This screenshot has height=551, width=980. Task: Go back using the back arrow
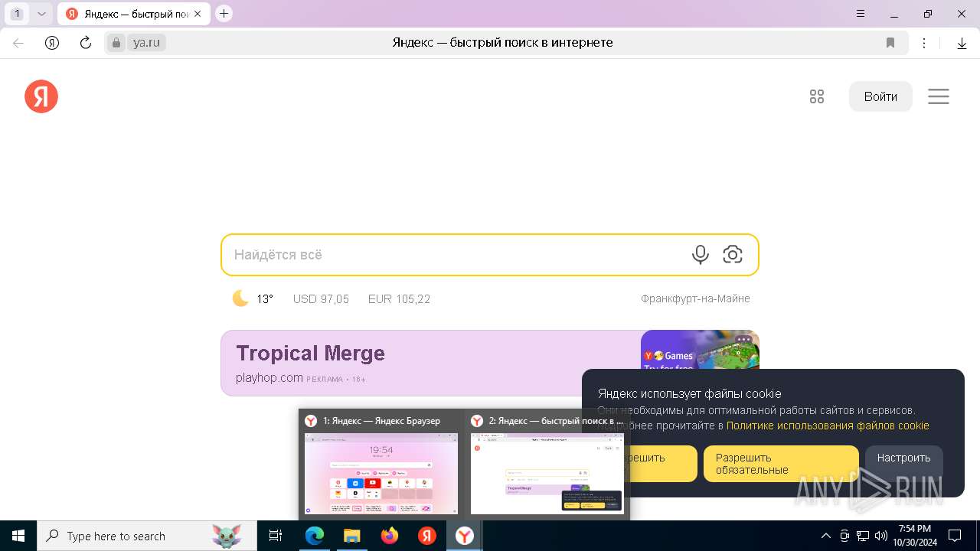click(18, 43)
